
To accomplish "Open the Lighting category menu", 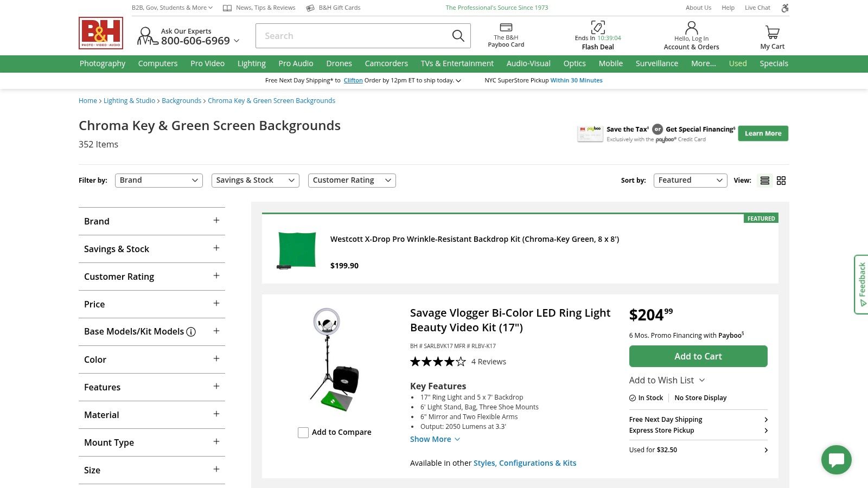I will 251,63.
